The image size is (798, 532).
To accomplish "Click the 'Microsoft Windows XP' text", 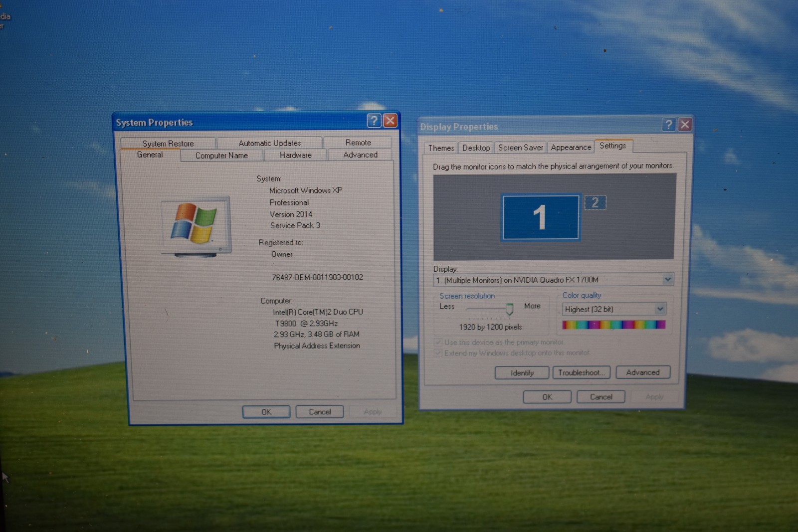I will point(306,190).
